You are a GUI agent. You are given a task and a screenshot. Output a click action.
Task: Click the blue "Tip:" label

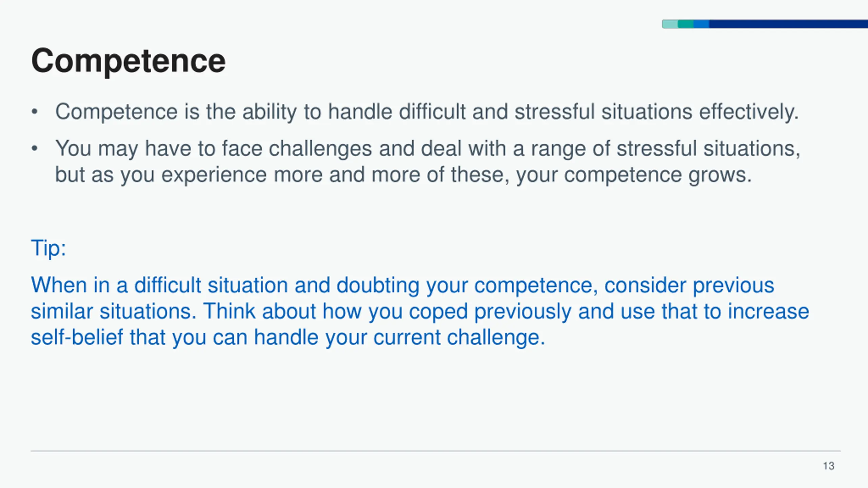48,248
